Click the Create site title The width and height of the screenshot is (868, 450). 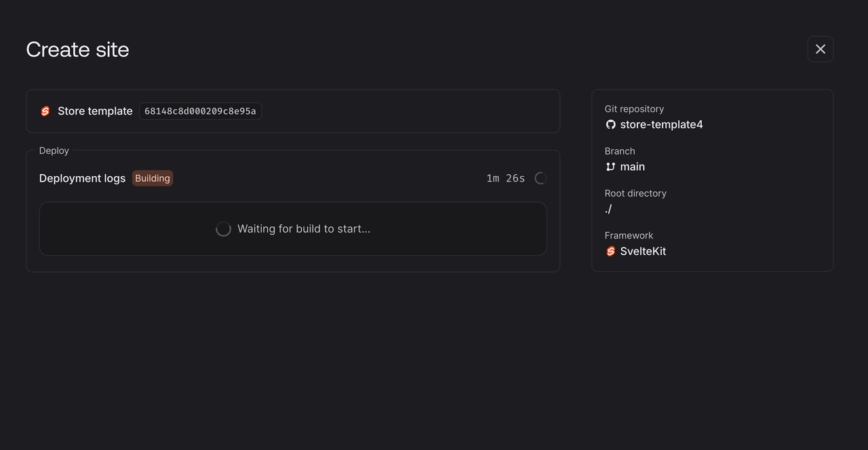click(x=77, y=49)
